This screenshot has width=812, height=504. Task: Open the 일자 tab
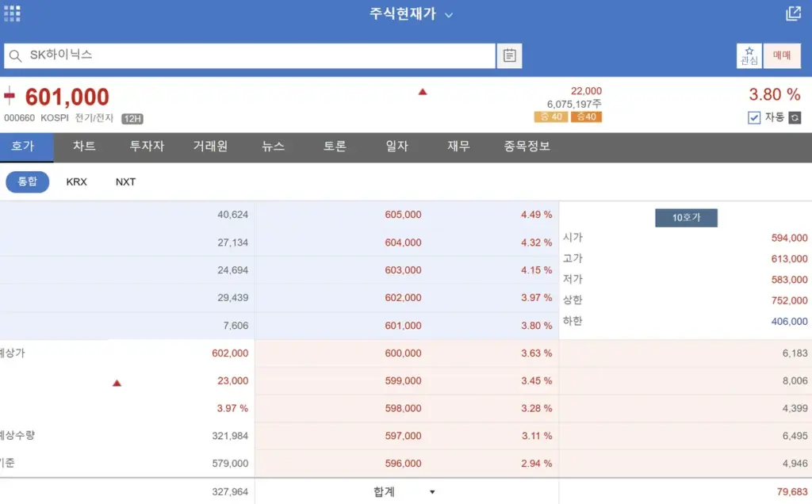(x=396, y=147)
